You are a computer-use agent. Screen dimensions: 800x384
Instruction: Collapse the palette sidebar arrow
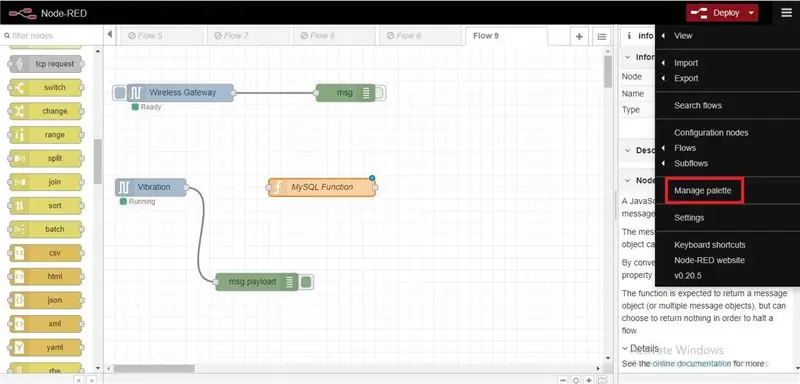(x=110, y=35)
